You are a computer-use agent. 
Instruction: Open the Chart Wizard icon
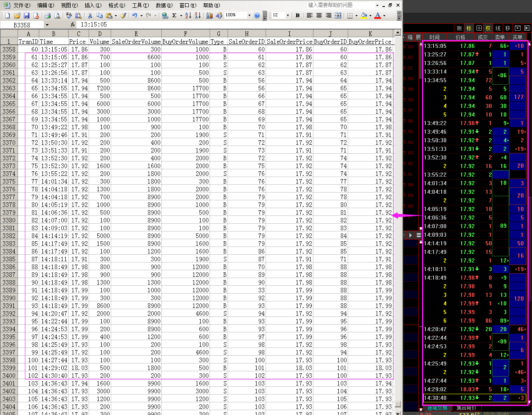click(x=209, y=15)
